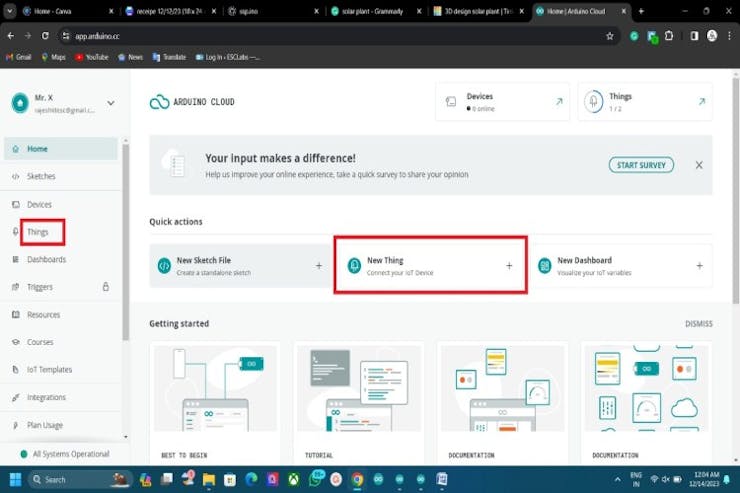740x493 pixels.
Task: Go to Devices in the sidebar
Action: coord(39,205)
